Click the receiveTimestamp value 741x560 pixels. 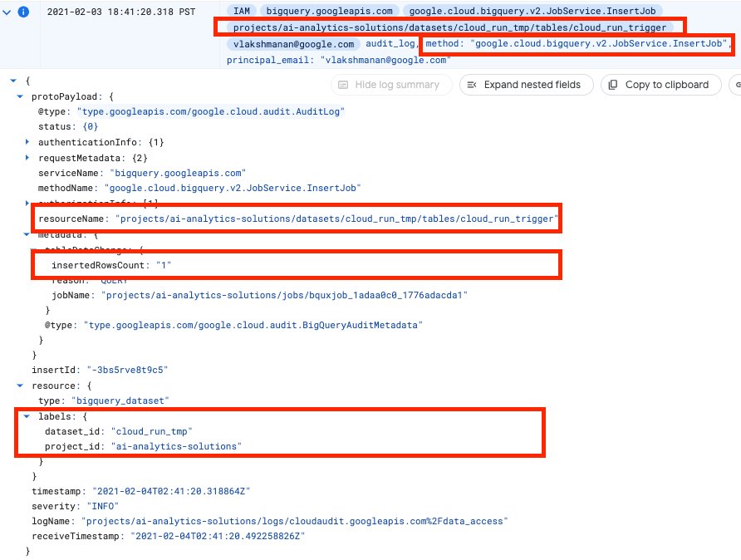[218, 537]
